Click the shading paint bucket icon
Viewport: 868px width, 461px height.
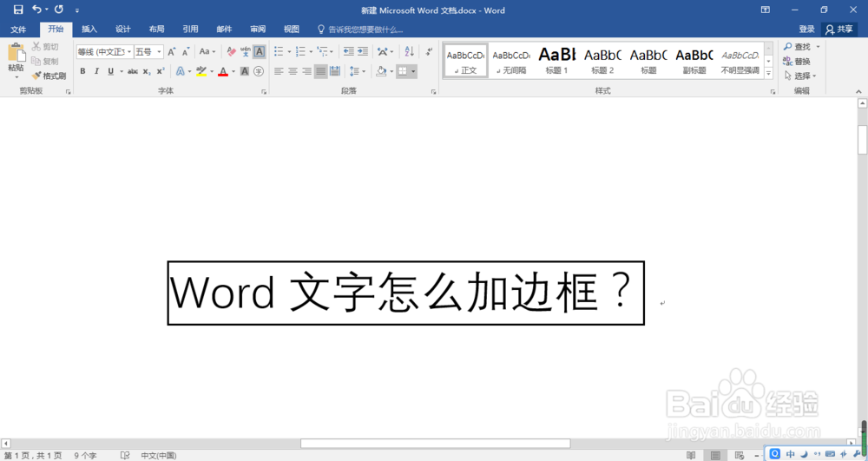point(381,71)
